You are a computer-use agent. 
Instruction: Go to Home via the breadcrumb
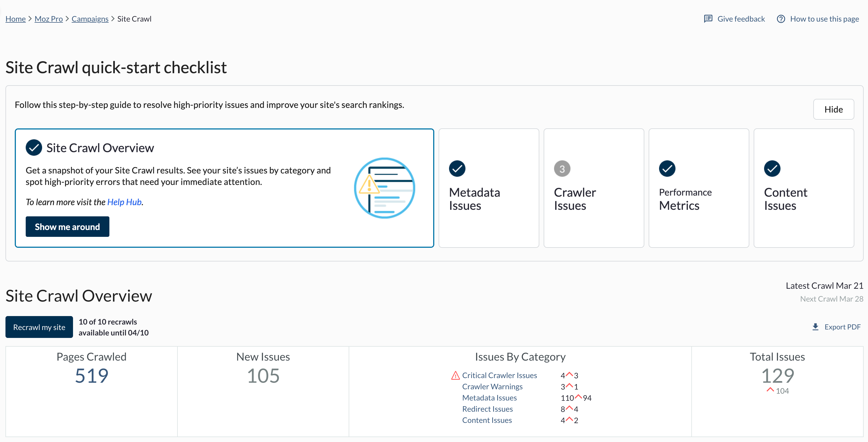(x=15, y=19)
